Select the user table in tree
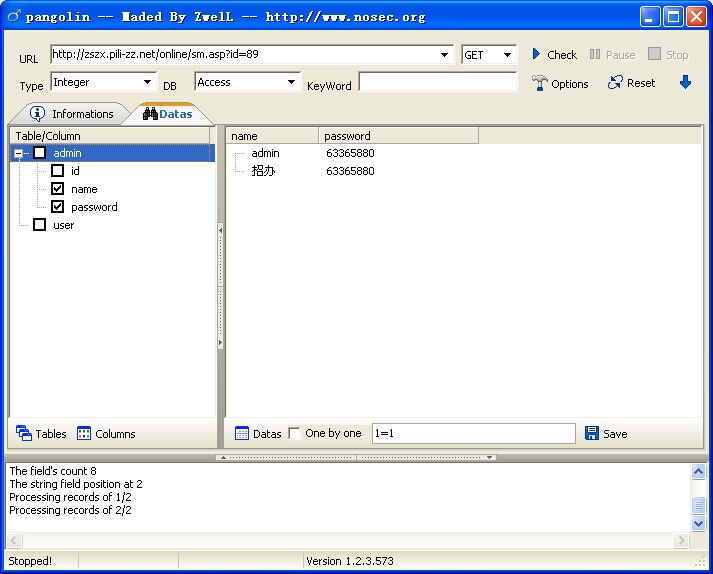 64,225
